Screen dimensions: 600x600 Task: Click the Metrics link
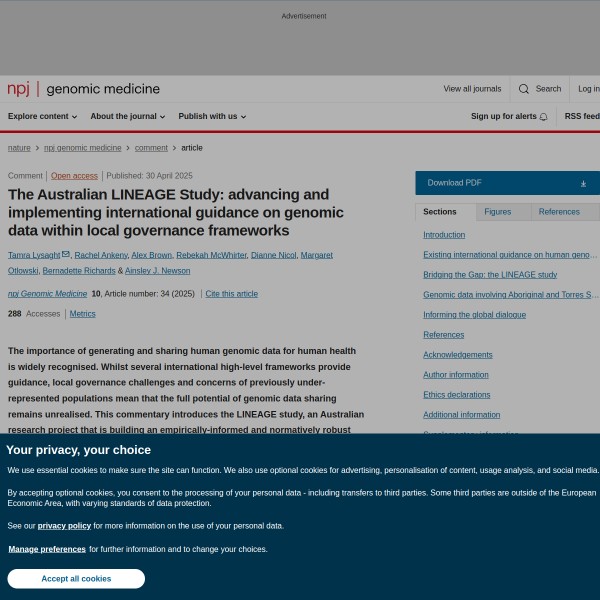[82, 313]
